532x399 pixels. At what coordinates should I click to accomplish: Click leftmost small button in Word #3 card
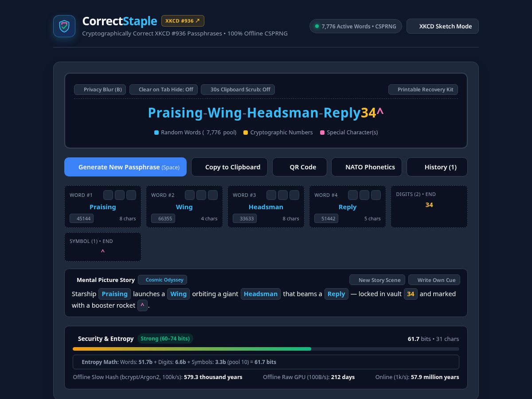click(271, 195)
